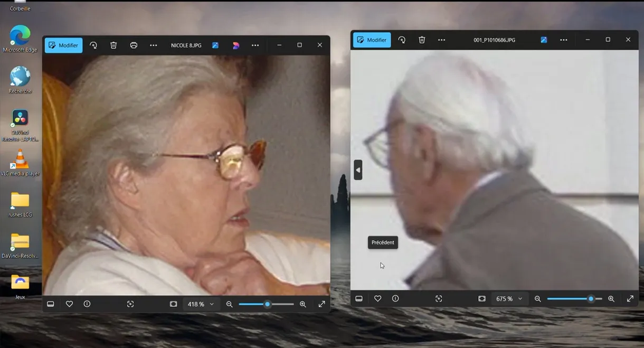Go to previous photo with the left arrow

[x=358, y=170]
